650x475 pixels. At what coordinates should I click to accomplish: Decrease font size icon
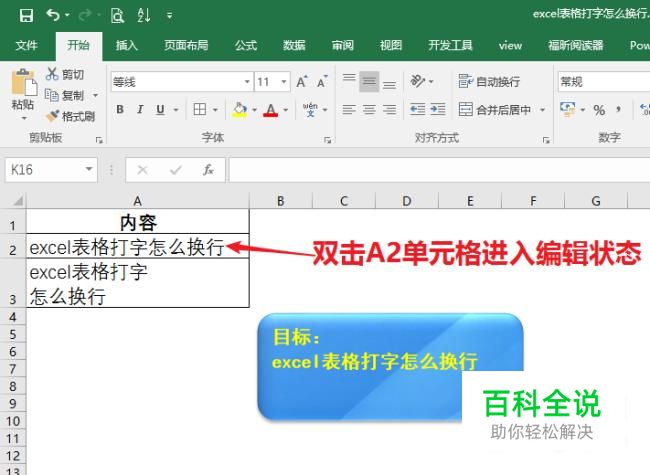(x=322, y=82)
